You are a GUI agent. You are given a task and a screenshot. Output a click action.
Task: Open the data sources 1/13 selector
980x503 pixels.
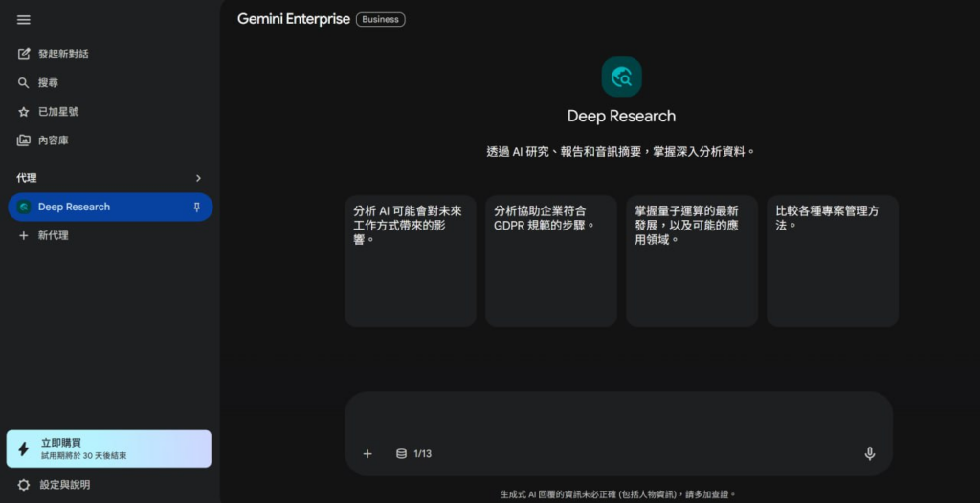(413, 454)
